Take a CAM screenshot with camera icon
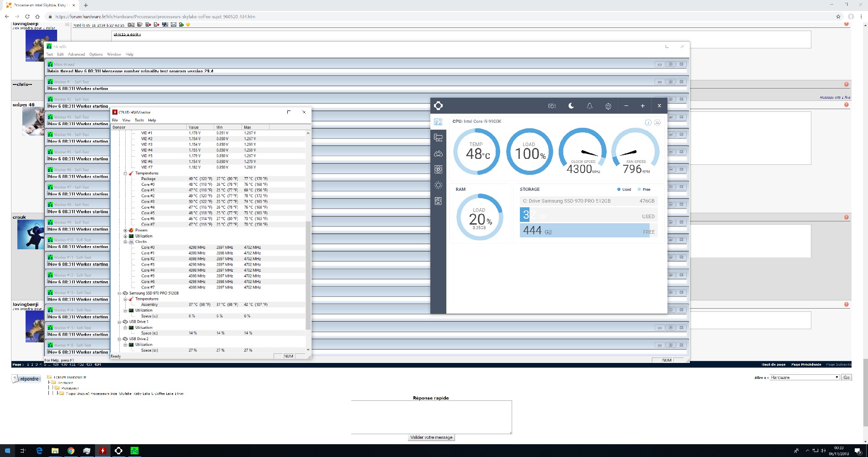The height and width of the screenshot is (457, 868). click(x=552, y=106)
